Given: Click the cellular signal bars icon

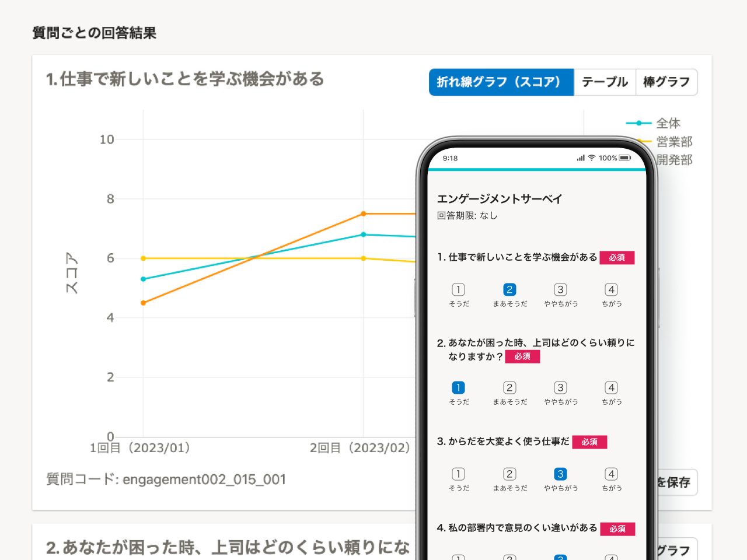Looking at the screenshot, I should [580, 157].
